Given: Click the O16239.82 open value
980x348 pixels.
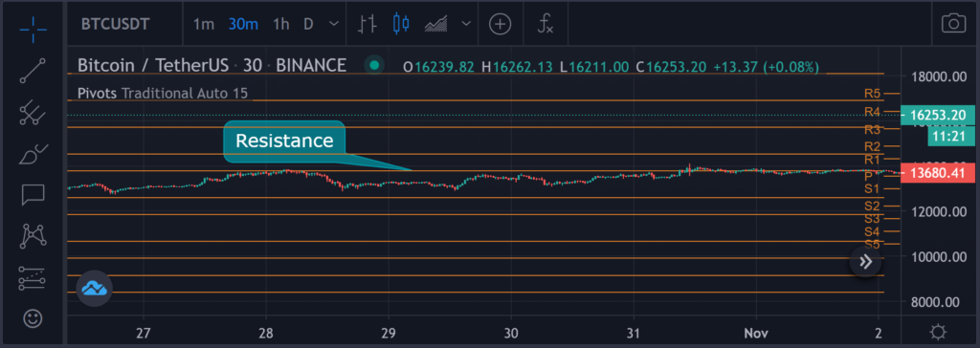Looking at the screenshot, I should point(438,66).
